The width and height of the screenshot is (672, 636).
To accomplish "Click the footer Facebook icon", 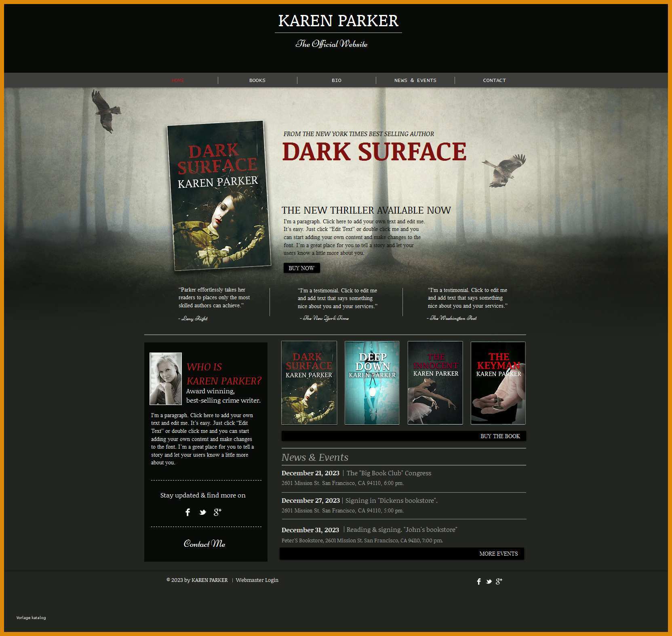I will coord(479,581).
